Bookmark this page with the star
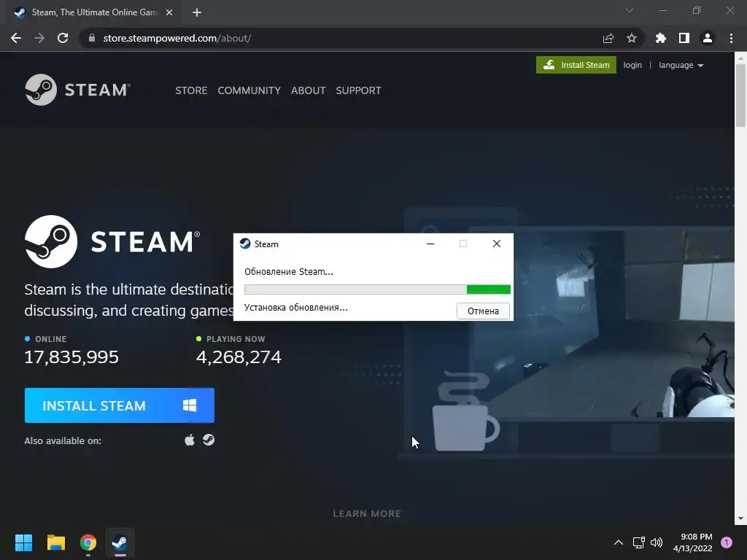The height and width of the screenshot is (560, 747). [x=631, y=38]
